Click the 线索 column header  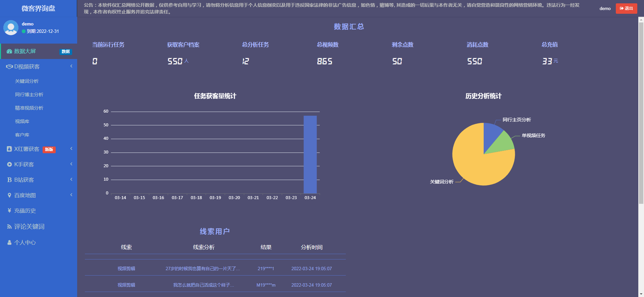pos(126,247)
